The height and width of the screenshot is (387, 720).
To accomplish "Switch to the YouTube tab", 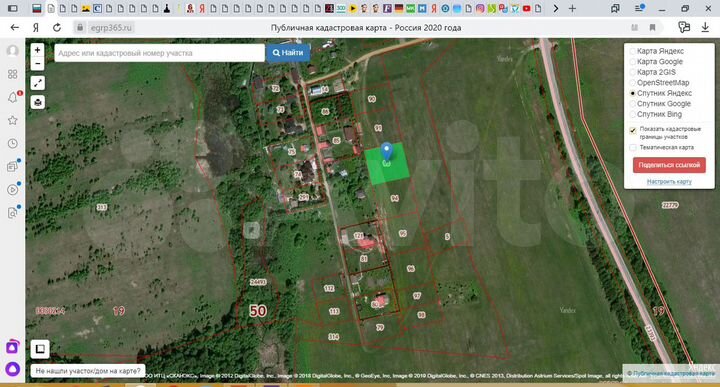I will (526, 8).
